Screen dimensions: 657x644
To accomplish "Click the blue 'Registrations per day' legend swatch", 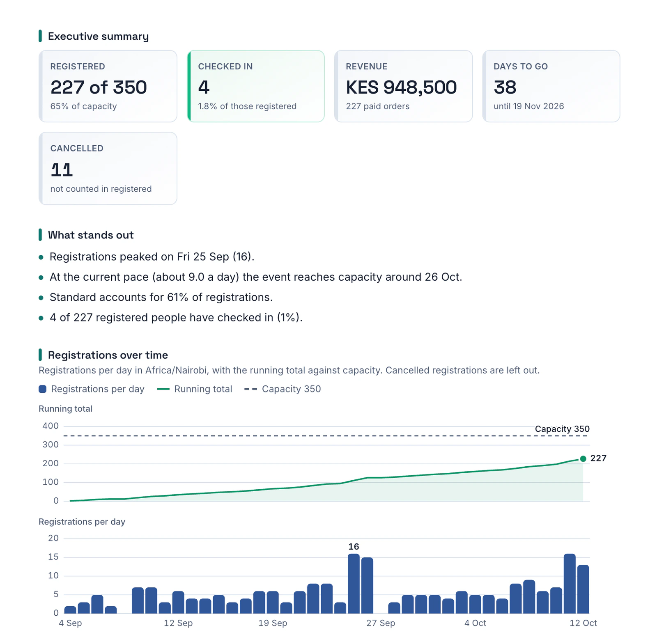I will (42, 389).
